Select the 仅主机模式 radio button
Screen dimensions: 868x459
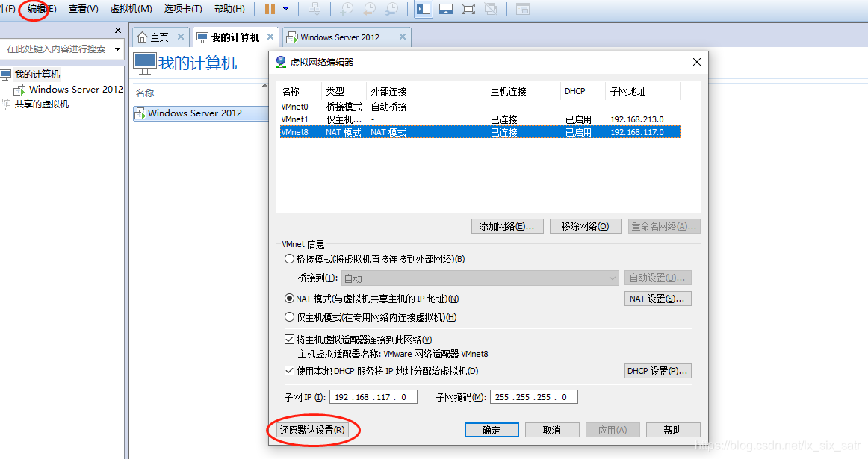coord(289,317)
